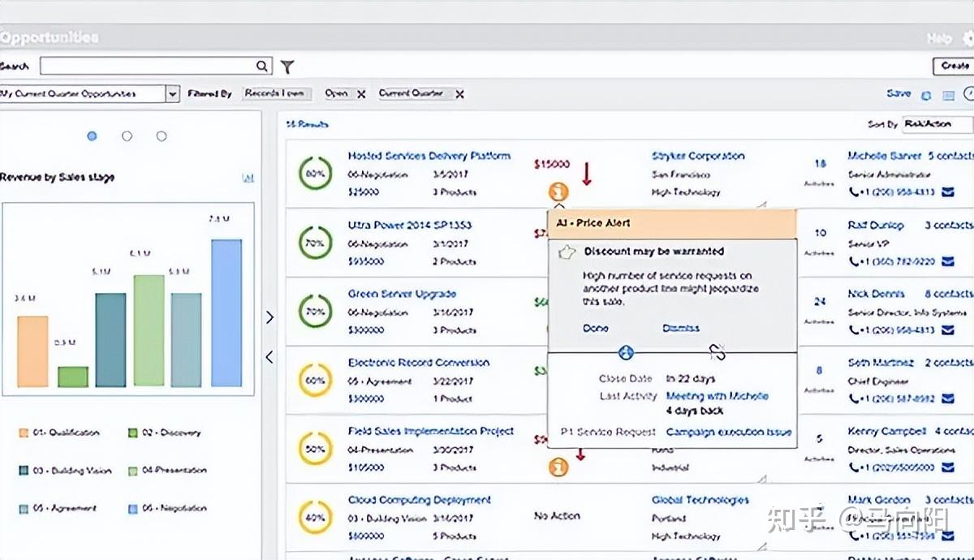Click the chart type icon above revenue chart

[x=248, y=178]
